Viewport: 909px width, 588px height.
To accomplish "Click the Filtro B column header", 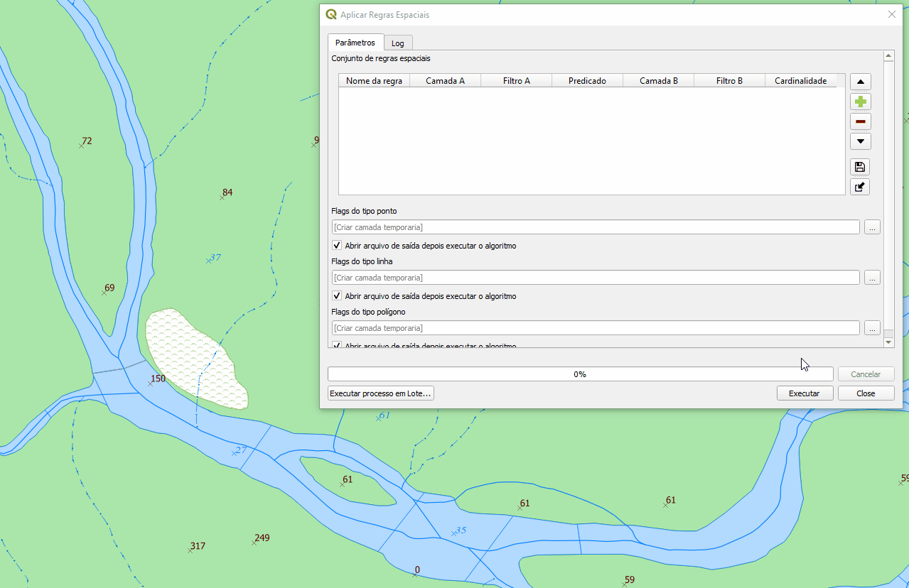I will coord(729,81).
